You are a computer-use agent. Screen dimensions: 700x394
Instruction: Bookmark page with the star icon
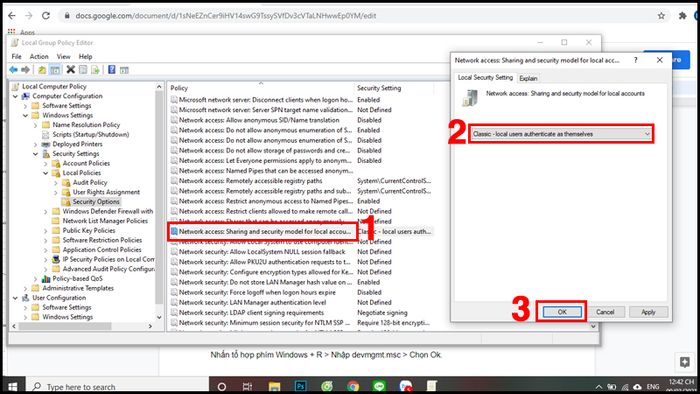[661, 16]
